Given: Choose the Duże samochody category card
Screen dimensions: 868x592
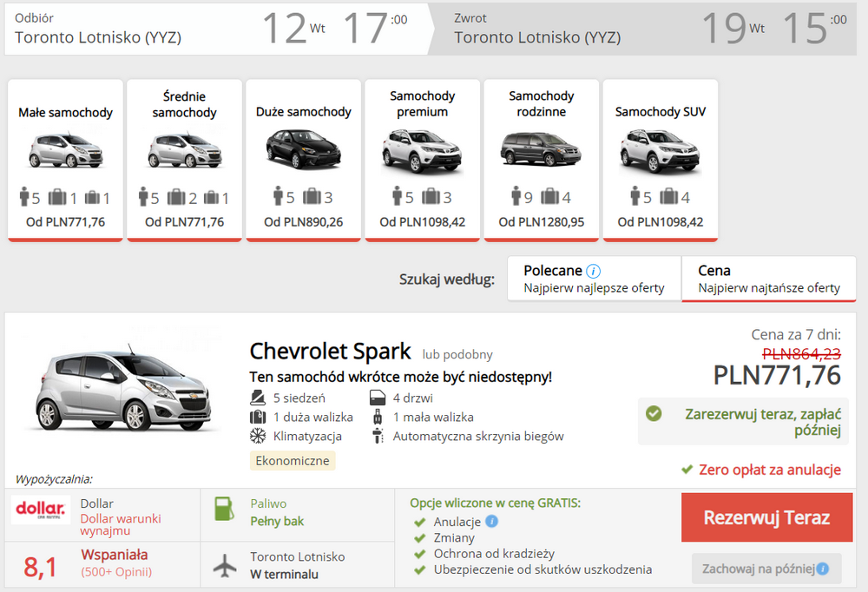Looking at the screenshot, I should pos(303,160).
